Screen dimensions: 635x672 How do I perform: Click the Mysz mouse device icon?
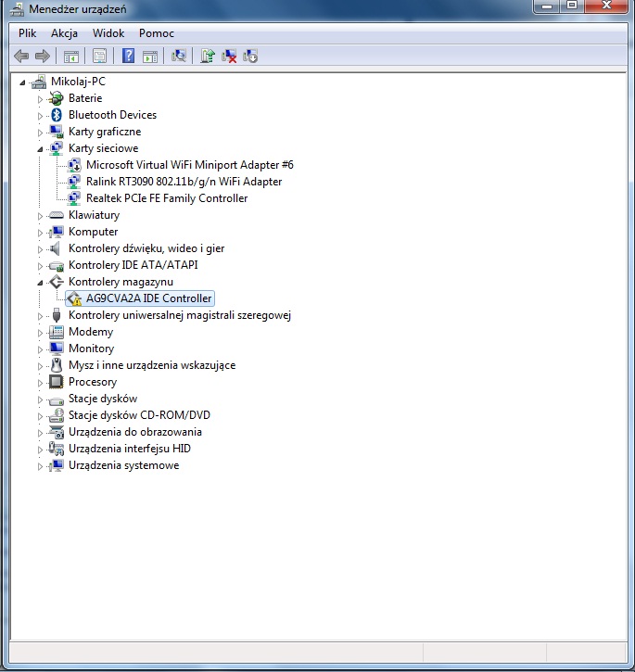[57, 365]
